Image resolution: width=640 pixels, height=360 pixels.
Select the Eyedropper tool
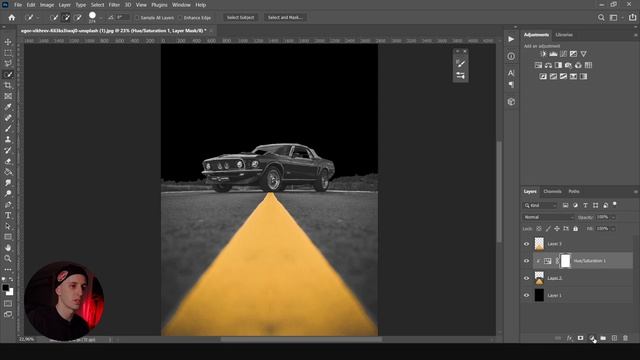click(x=8, y=107)
